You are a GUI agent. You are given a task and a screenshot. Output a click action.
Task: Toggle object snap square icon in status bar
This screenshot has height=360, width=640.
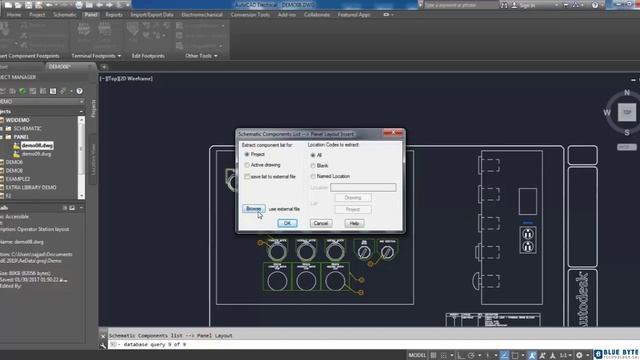pos(515,355)
